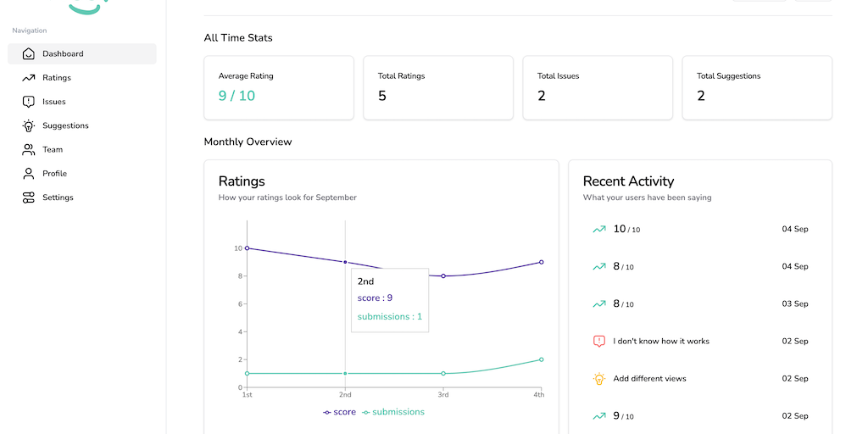
Task: Select the Issues alert bubble icon
Action: click(x=29, y=102)
